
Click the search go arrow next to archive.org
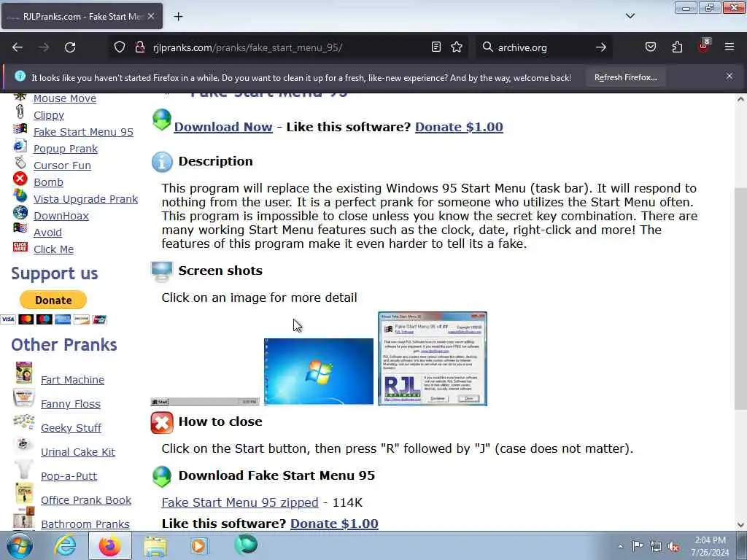[601, 47]
